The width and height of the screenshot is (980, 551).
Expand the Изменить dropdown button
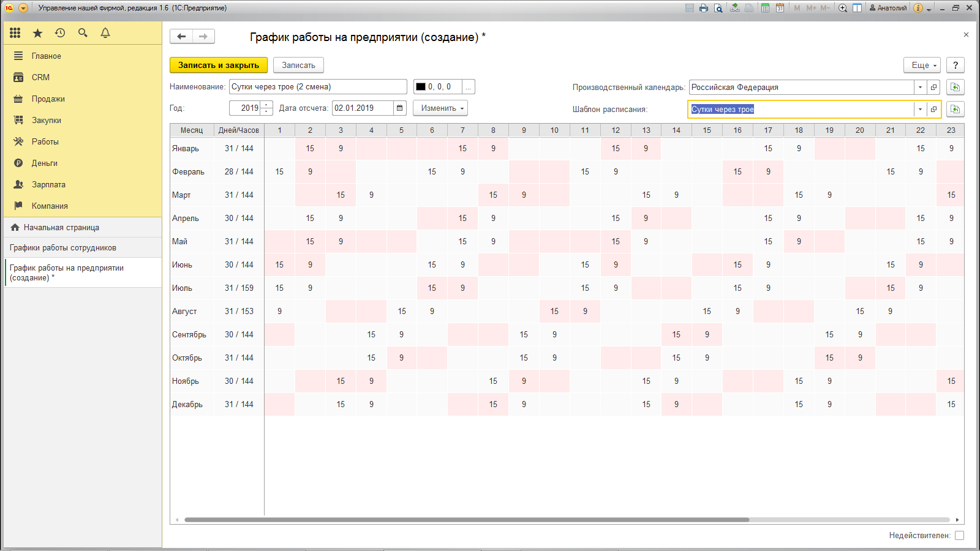click(x=440, y=108)
